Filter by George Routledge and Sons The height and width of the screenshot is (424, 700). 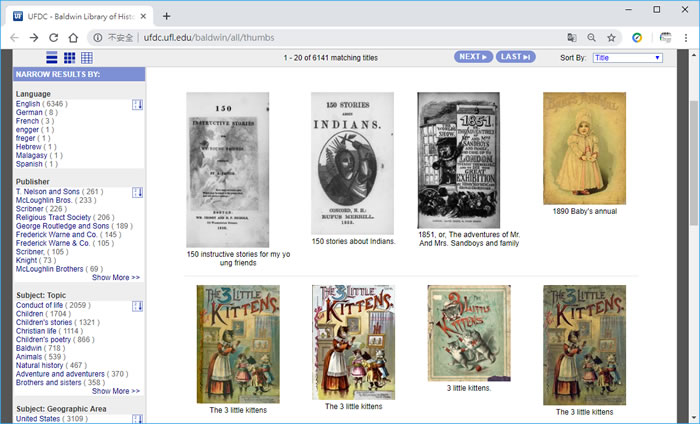coord(62,225)
